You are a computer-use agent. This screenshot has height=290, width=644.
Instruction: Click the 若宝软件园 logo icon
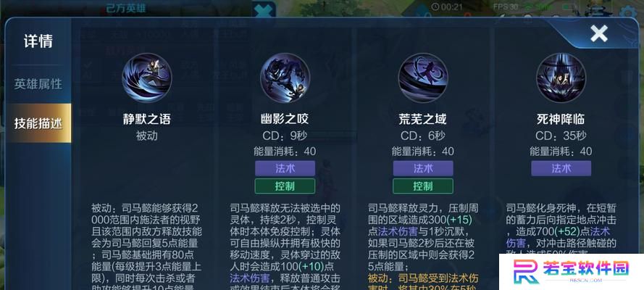point(526,271)
